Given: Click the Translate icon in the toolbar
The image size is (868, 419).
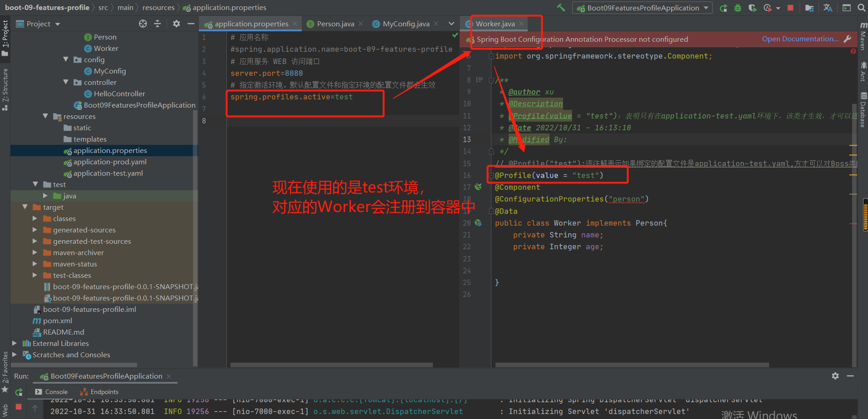Looking at the screenshot, I should pyautogui.click(x=828, y=8).
